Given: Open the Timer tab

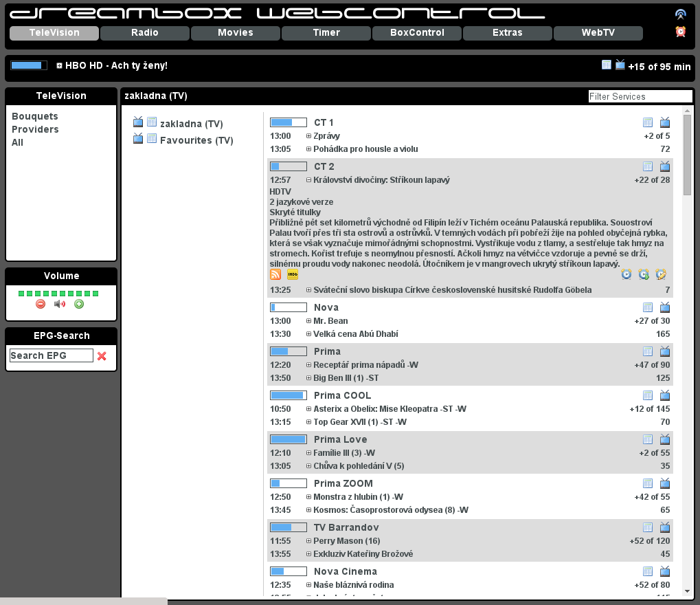Looking at the screenshot, I should [x=326, y=33].
